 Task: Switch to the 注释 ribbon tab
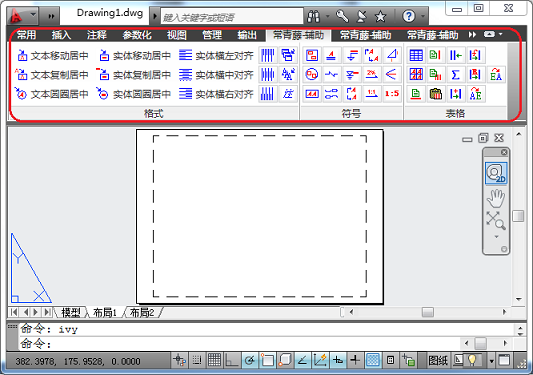tap(97, 35)
